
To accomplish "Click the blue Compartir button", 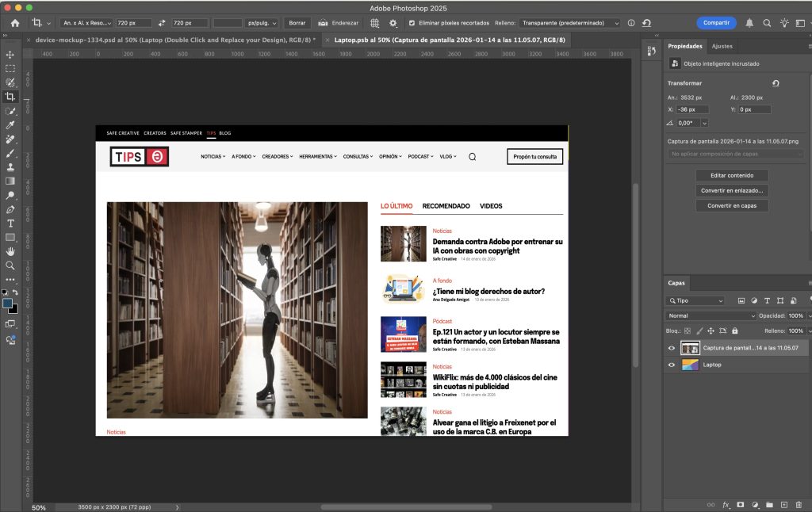I will click(715, 23).
